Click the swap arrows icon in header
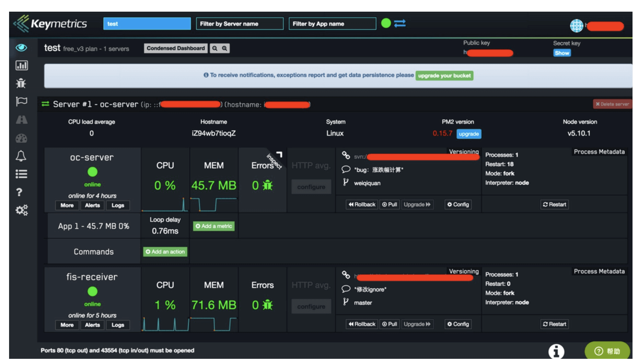Screen dimensions: 639x364 tap(400, 23)
